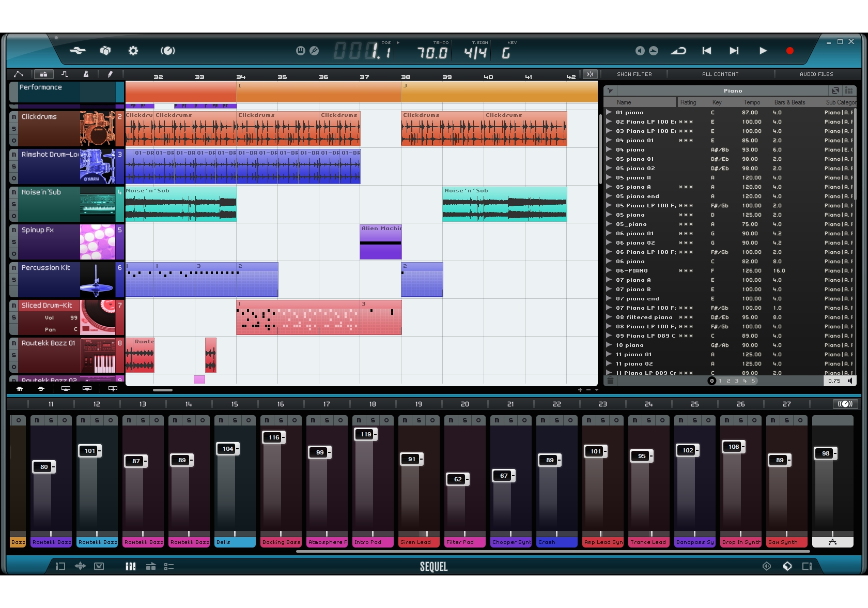Click the cube icon in top toolbar
The image size is (868, 608).
(105, 51)
